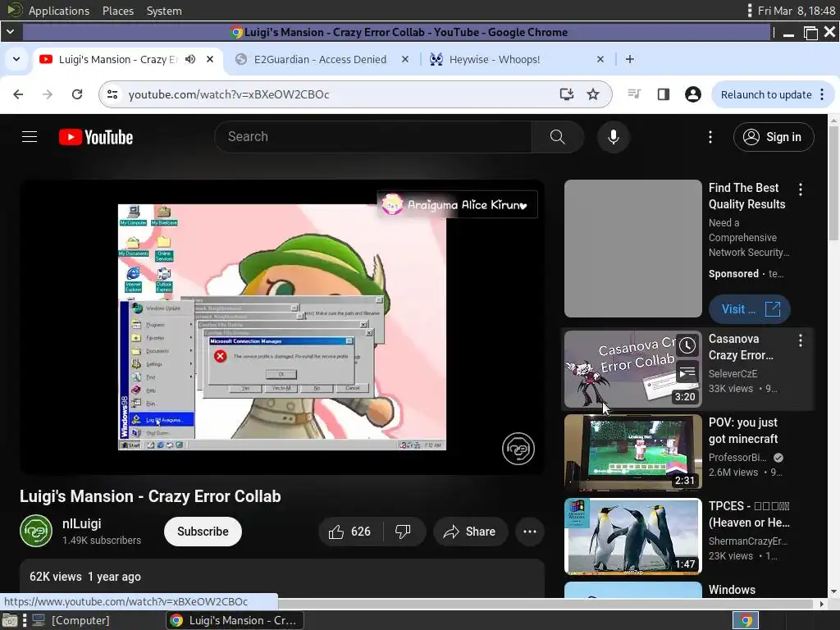Toggle Chrome side panel

pos(663,94)
